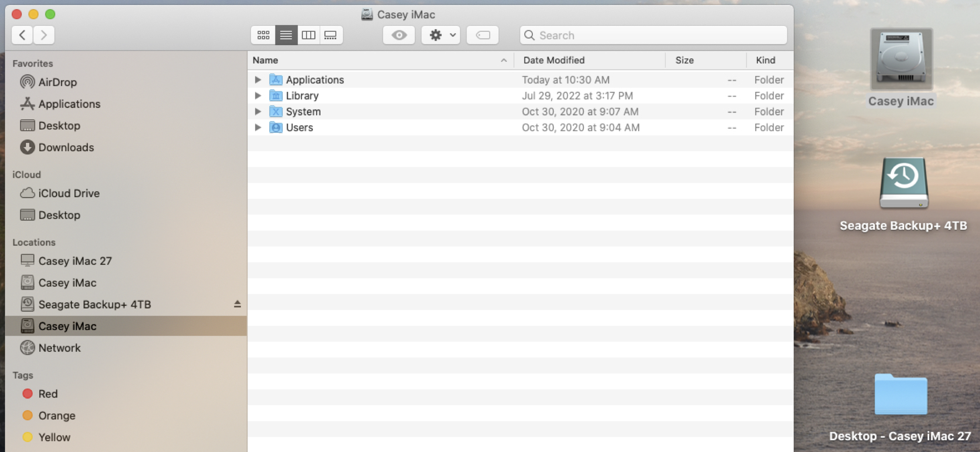980x452 pixels.
Task: Select Downloads in the Favorites sidebar
Action: [x=66, y=148]
